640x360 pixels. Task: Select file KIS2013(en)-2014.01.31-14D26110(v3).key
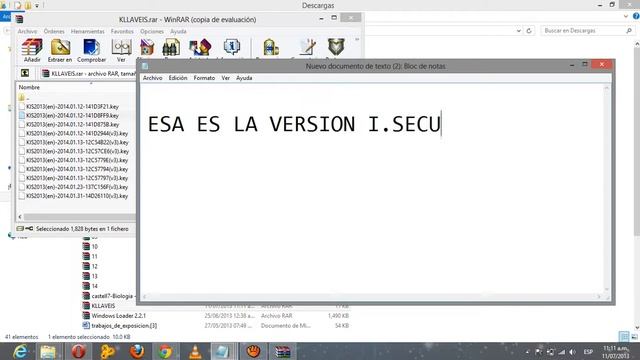coord(73,196)
